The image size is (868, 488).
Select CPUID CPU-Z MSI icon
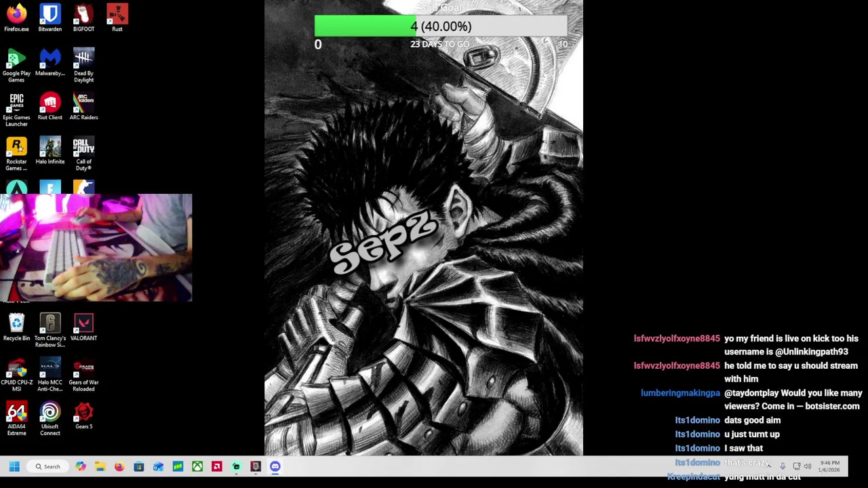[x=16, y=374]
